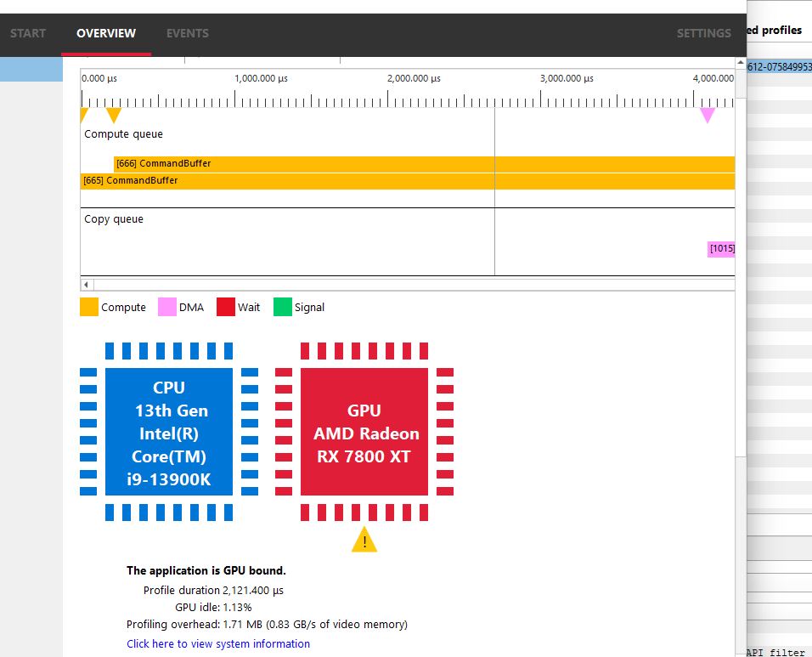Click the blue CPU chip graphic
Screen dimensions: 812x657
[x=169, y=432]
